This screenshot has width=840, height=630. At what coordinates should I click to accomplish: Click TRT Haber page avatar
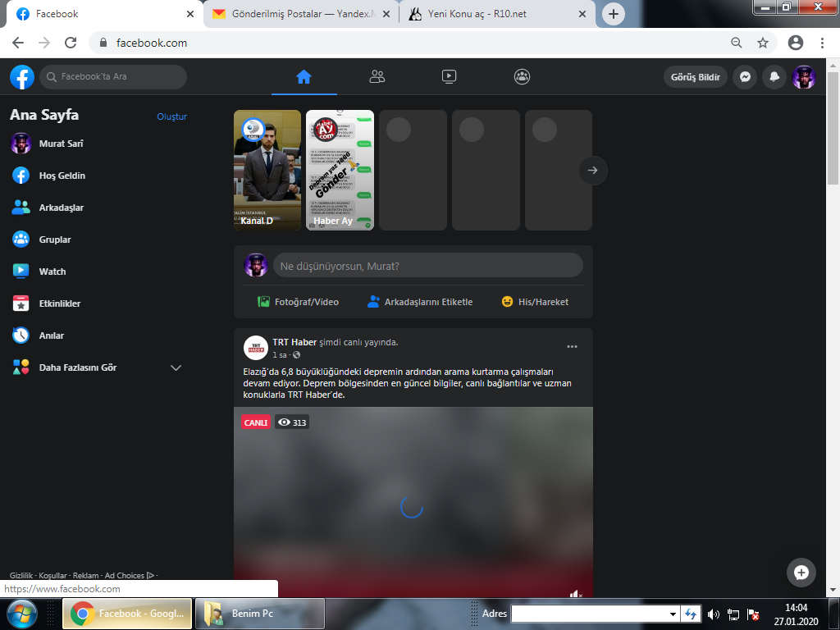256,348
